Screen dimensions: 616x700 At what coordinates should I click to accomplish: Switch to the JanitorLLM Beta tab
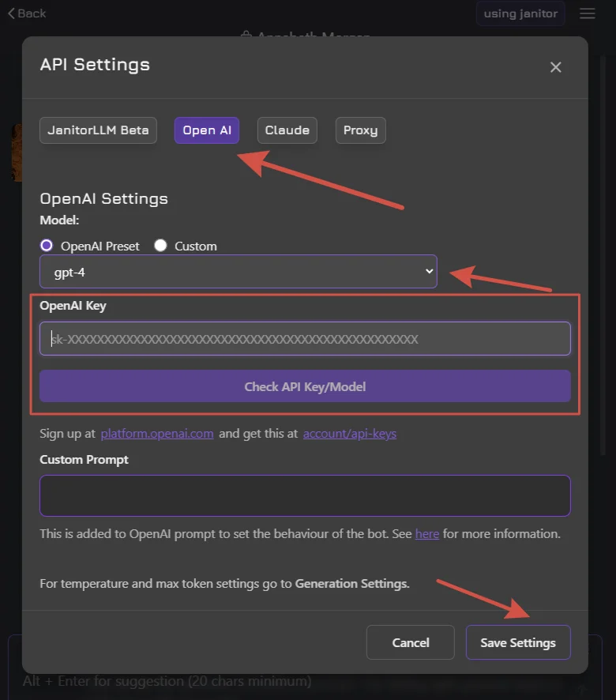pyautogui.click(x=98, y=130)
